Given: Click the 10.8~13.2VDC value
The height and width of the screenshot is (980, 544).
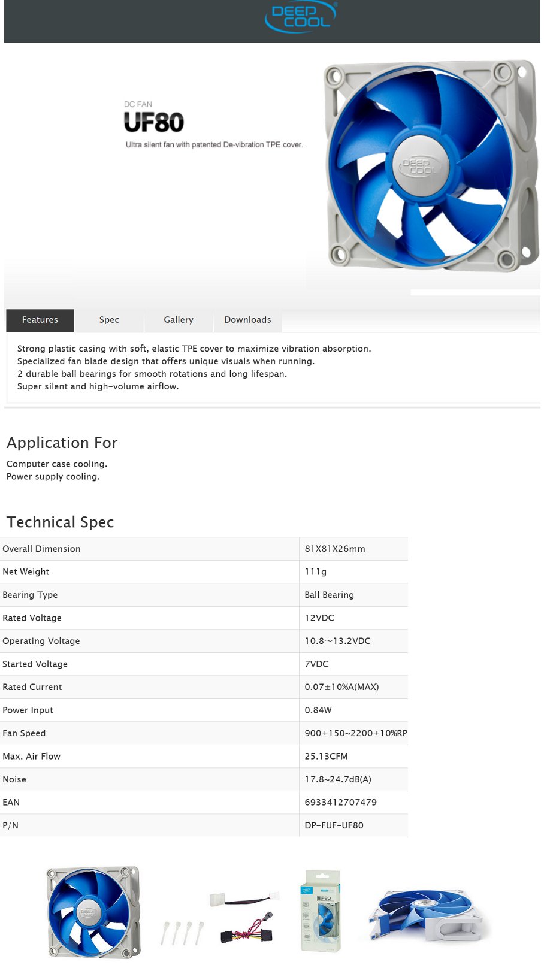Looking at the screenshot, I should coord(337,641).
